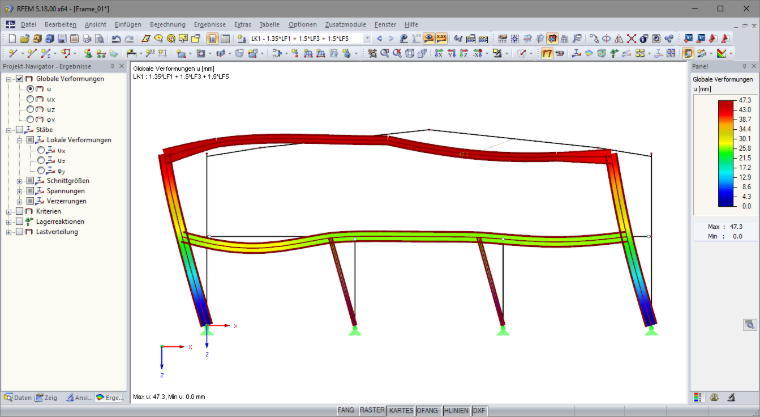
Task: Collapse the Globale Verformungen tree node
Action: coord(9,79)
